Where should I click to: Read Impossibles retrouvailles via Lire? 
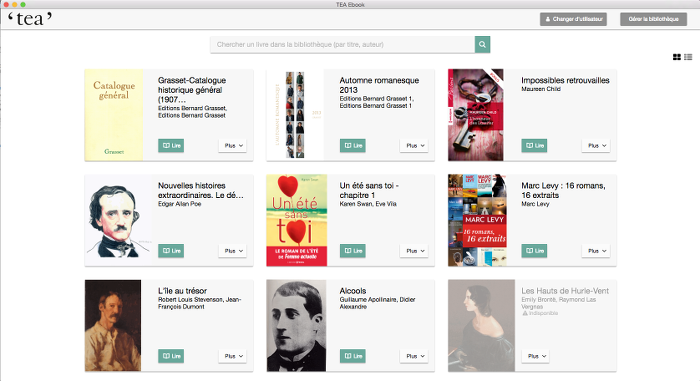click(x=534, y=146)
